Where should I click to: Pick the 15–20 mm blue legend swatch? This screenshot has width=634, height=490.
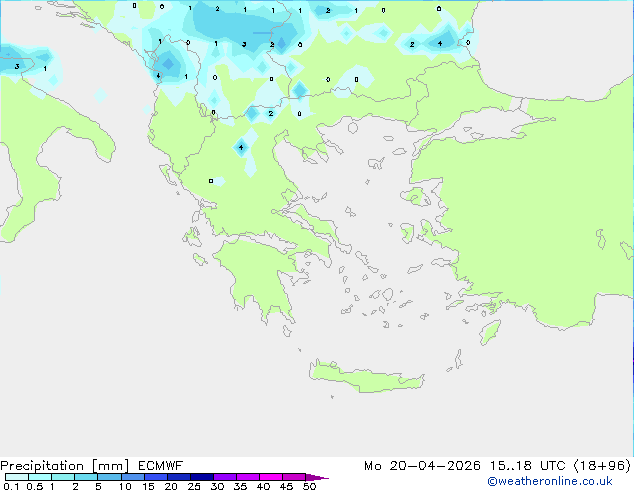(155, 477)
